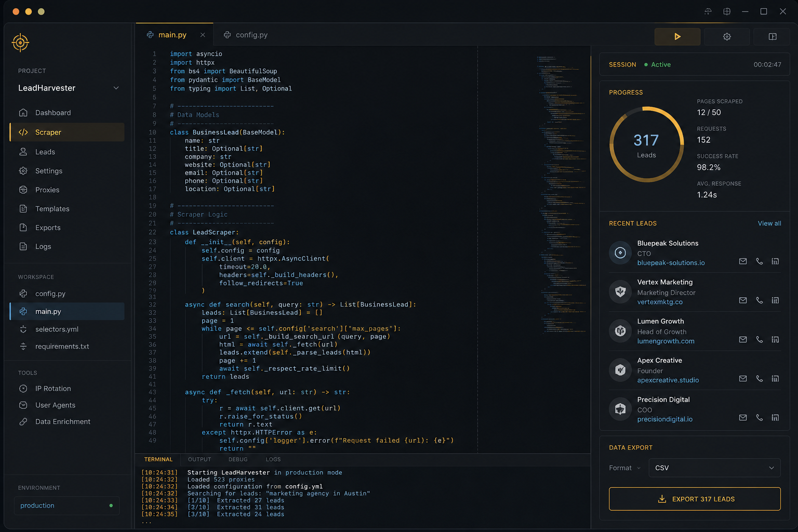Viewport: 798px width, 532px height.
Task: Email the Bluepeak Solutions lead
Action: (x=743, y=261)
